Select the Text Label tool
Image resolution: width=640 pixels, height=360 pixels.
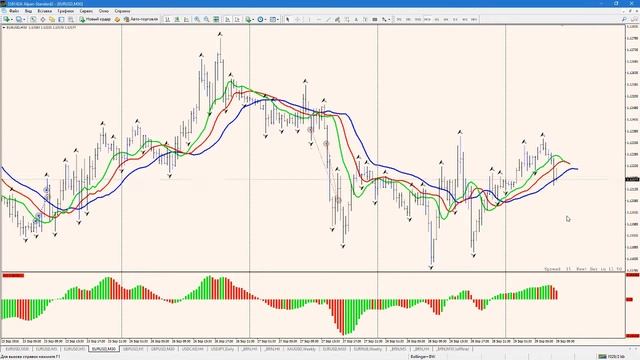click(365, 19)
